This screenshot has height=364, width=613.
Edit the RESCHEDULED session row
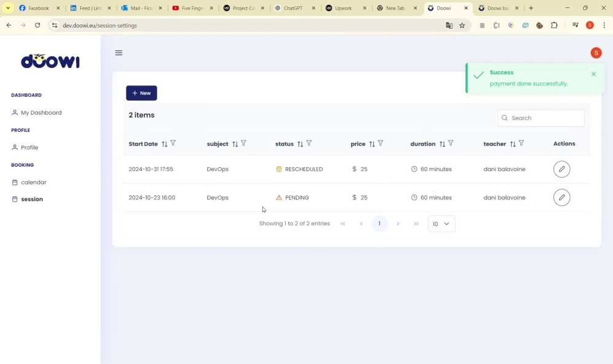[562, 169]
